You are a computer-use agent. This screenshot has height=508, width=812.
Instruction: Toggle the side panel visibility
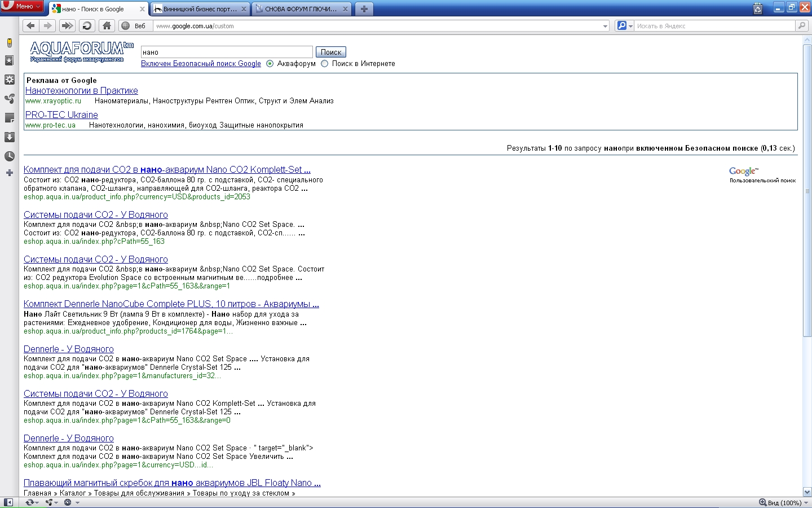[8, 502]
